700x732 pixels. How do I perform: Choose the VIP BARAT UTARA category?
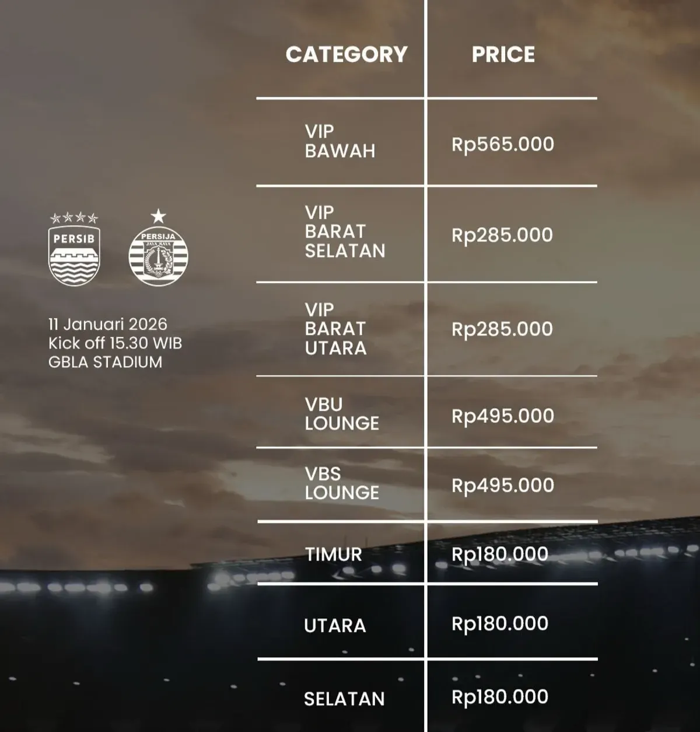[x=335, y=329]
